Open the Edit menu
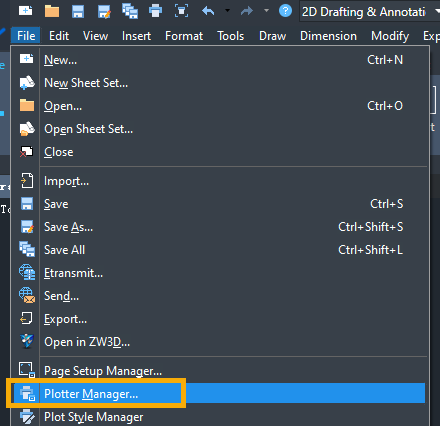Viewport: 440px width, 426px height. (x=59, y=36)
